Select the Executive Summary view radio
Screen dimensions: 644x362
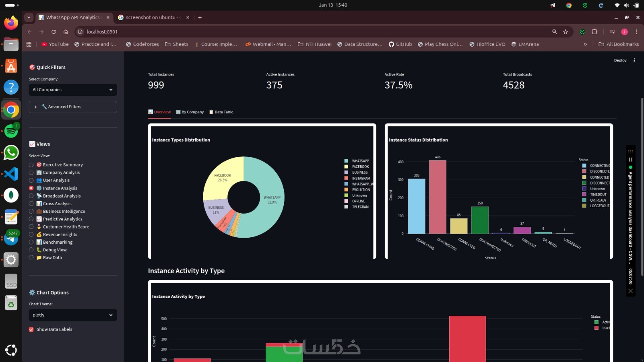31,165
